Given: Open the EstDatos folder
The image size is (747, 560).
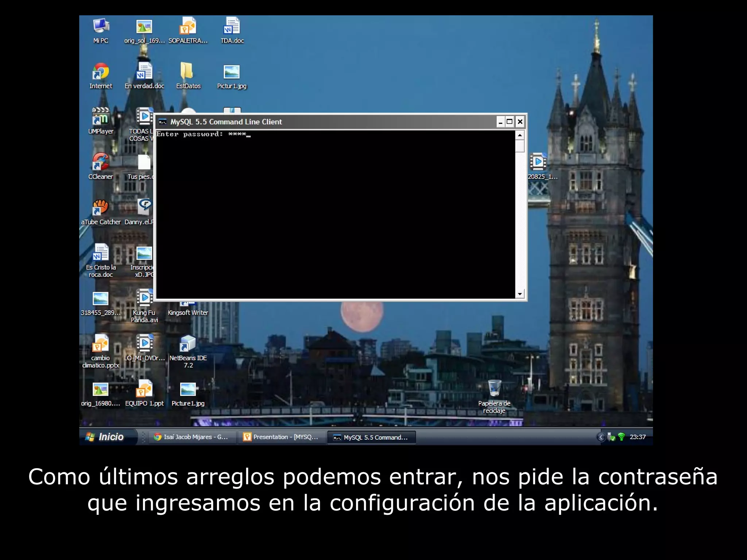Looking at the screenshot, I should tap(188, 76).
